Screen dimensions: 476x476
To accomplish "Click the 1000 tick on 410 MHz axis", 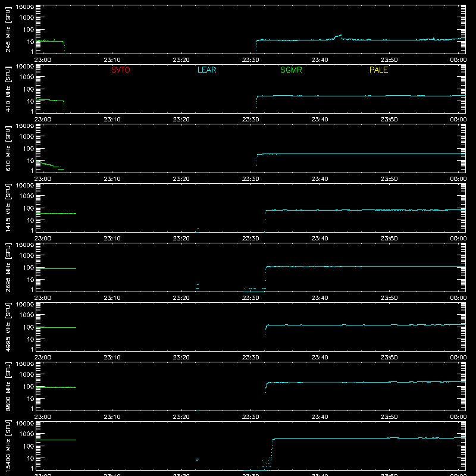I will [x=27, y=77].
